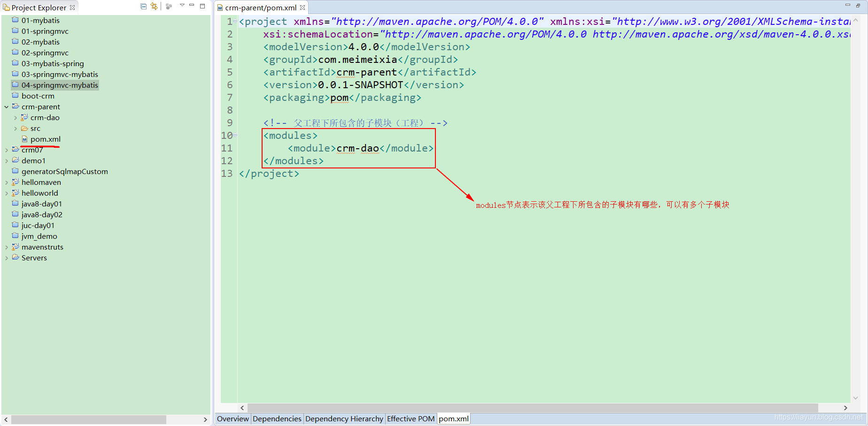Select the 02-mybatis project icon

tap(15, 42)
